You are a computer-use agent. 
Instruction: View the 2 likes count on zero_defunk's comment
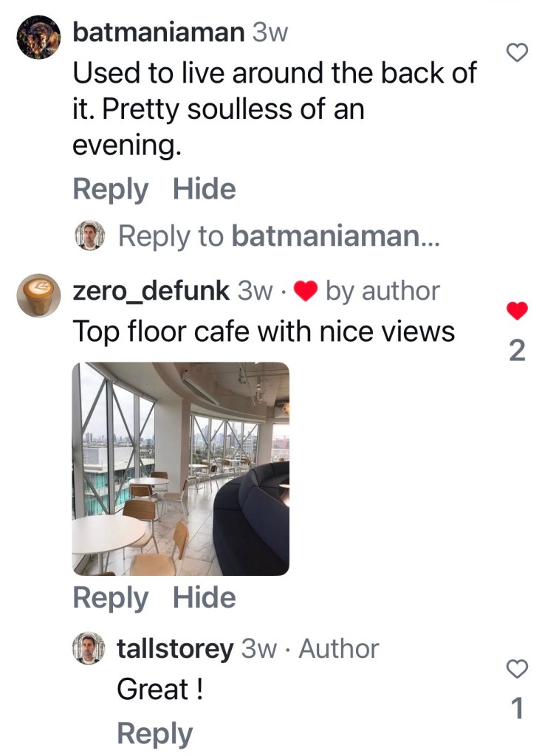pos(517,351)
